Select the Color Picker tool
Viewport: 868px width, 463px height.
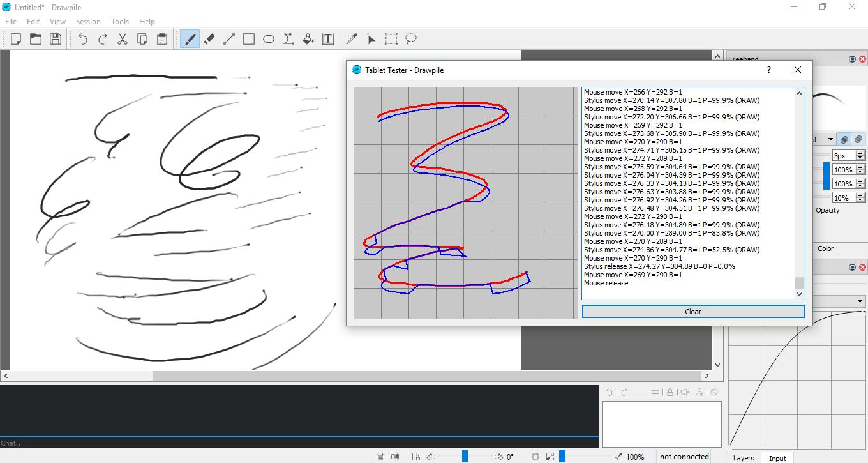(x=352, y=39)
